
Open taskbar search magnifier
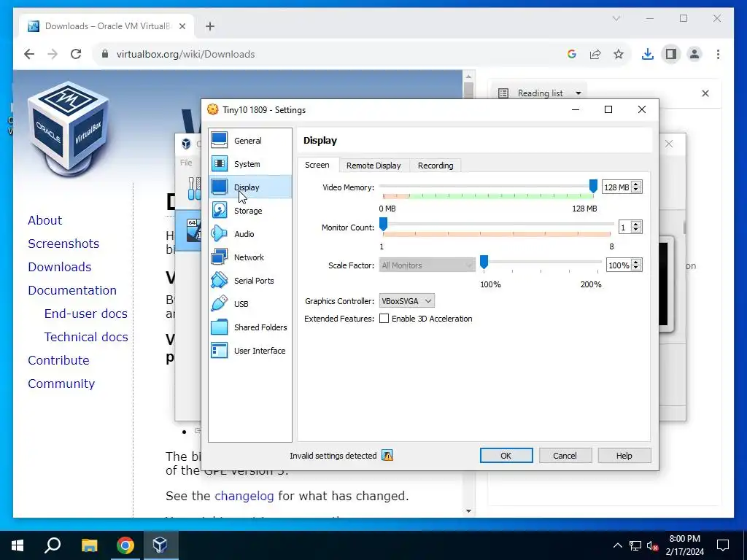[x=53, y=545]
